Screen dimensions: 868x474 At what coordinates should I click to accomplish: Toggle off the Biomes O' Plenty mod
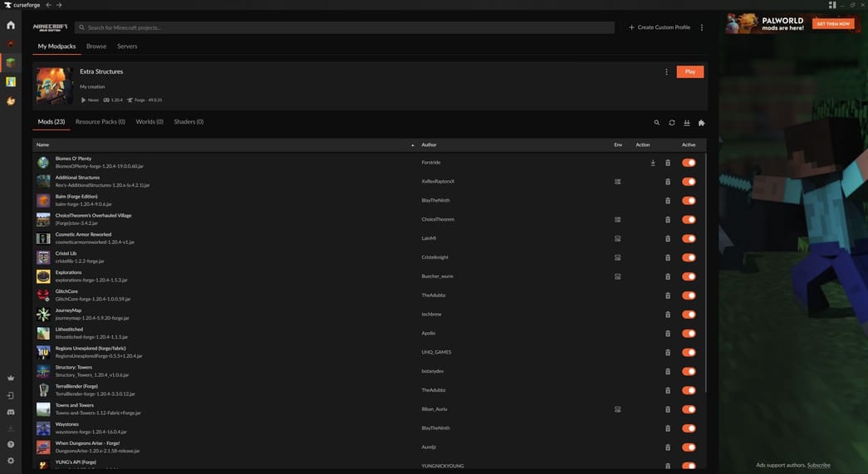tap(689, 163)
